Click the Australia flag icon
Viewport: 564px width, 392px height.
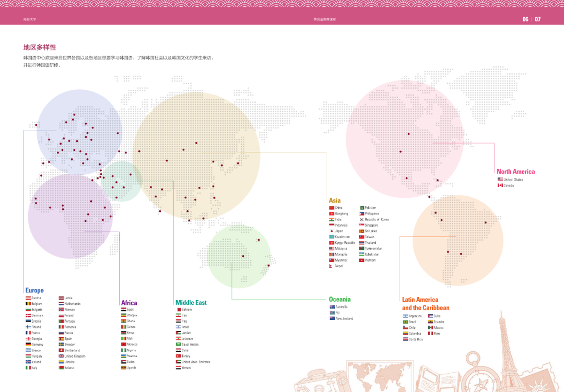click(x=332, y=307)
